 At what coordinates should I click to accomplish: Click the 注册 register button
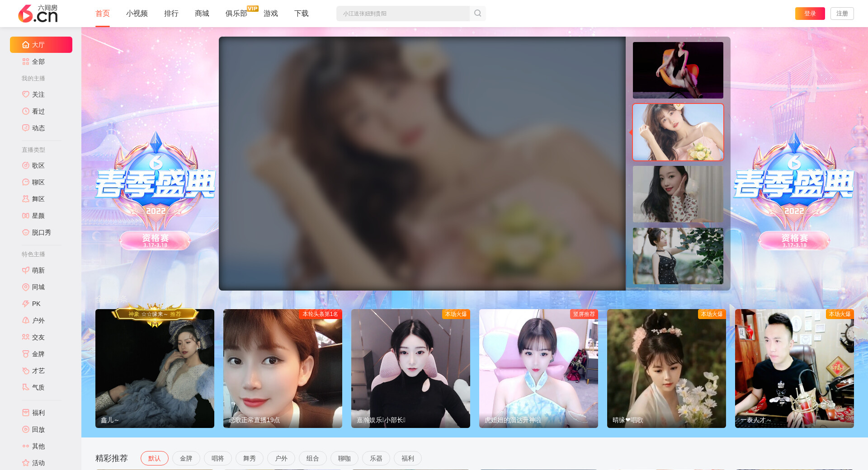[842, 14]
